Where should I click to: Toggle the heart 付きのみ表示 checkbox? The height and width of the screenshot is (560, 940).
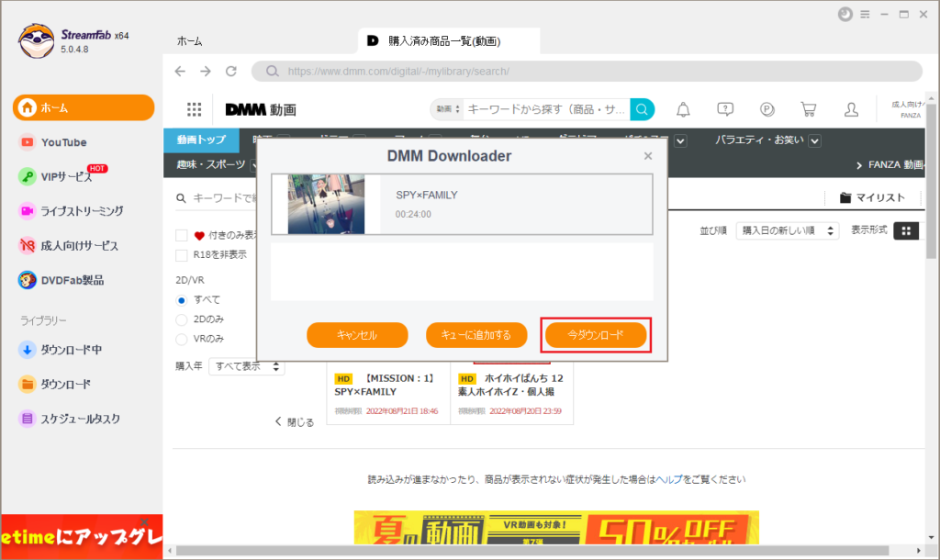pyautogui.click(x=182, y=235)
